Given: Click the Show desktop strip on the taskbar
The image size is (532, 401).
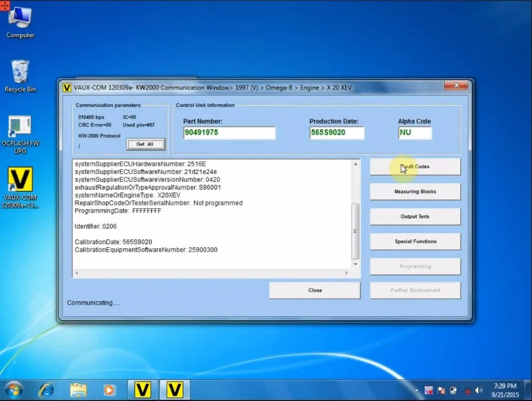Looking at the screenshot, I should [x=528, y=390].
